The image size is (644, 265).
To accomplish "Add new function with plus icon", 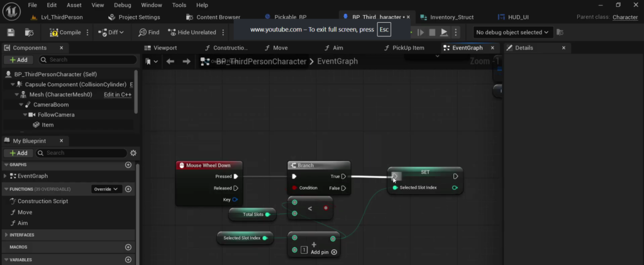I will click(x=128, y=189).
